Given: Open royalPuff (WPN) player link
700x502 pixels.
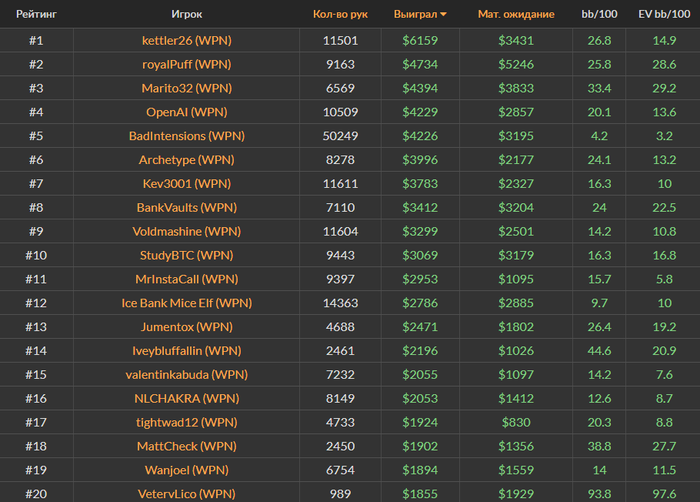Looking at the screenshot, I should coord(186,64).
